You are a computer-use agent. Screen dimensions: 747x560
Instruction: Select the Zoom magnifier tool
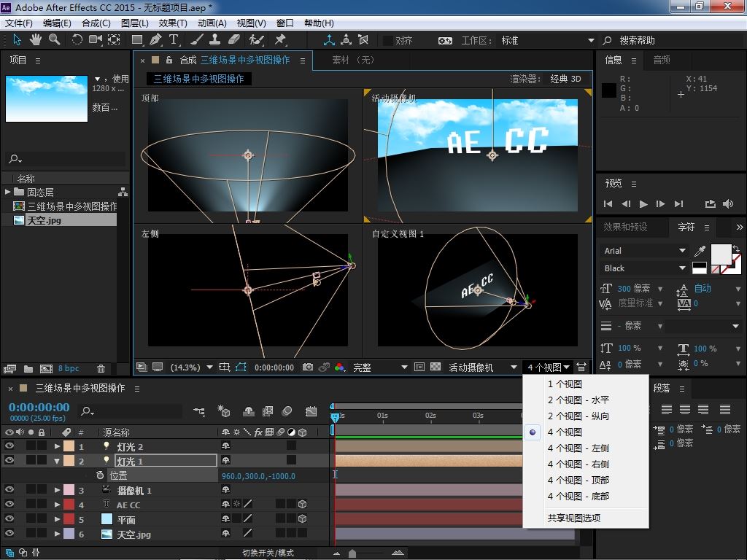(x=55, y=40)
